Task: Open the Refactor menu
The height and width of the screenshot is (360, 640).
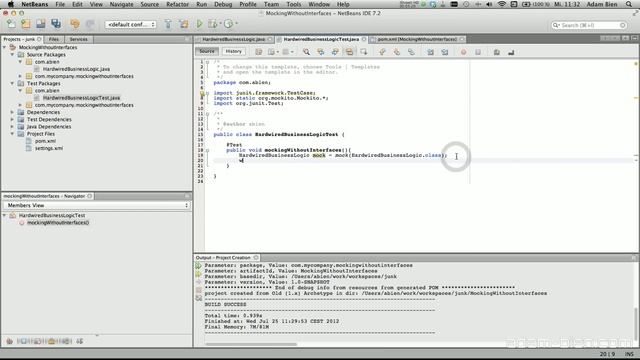Action: [x=177, y=4]
